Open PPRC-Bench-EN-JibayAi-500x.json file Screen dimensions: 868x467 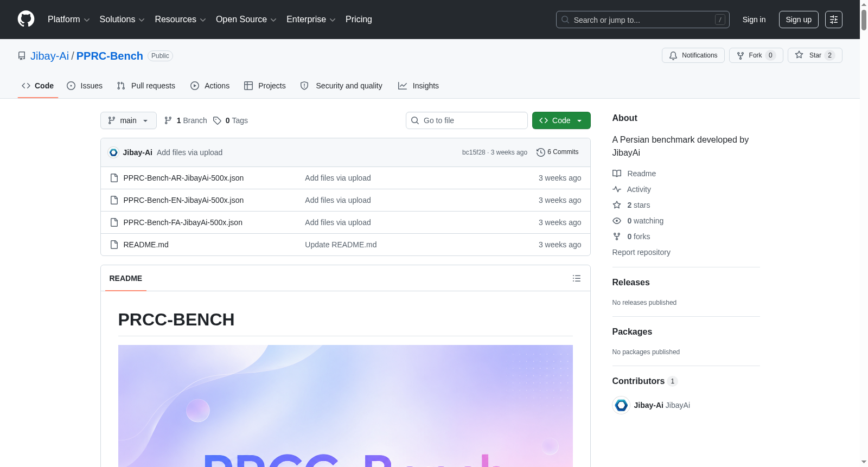pyautogui.click(x=183, y=200)
